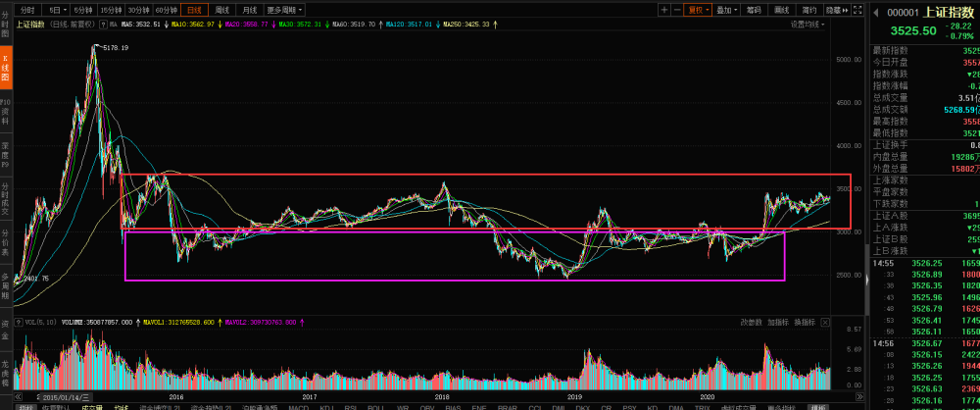Viewport: 980px width, 410px height.
Task: Select BIAS indicator tab
Action: [453, 408]
